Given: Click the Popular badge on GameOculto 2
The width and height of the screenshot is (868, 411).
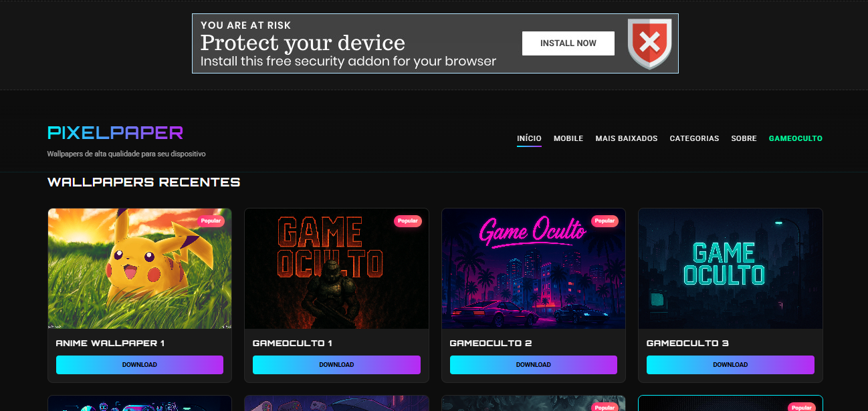Looking at the screenshot, I should 605,221.
